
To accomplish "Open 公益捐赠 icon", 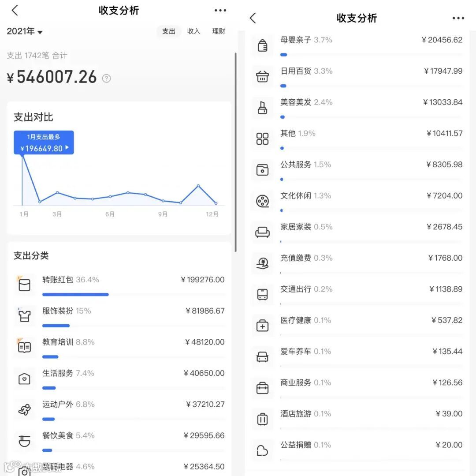I will click(262, 450).
